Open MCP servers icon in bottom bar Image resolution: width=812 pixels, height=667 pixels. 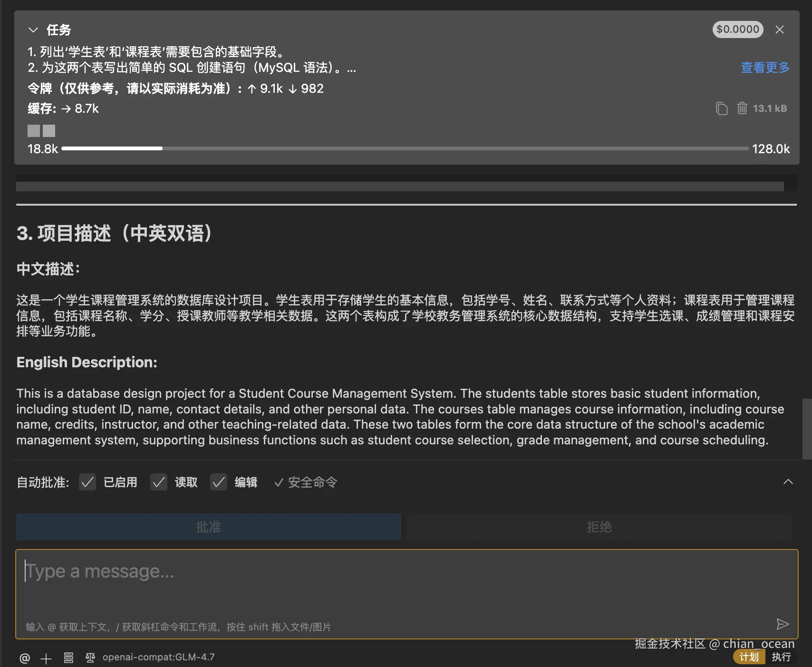68,658
